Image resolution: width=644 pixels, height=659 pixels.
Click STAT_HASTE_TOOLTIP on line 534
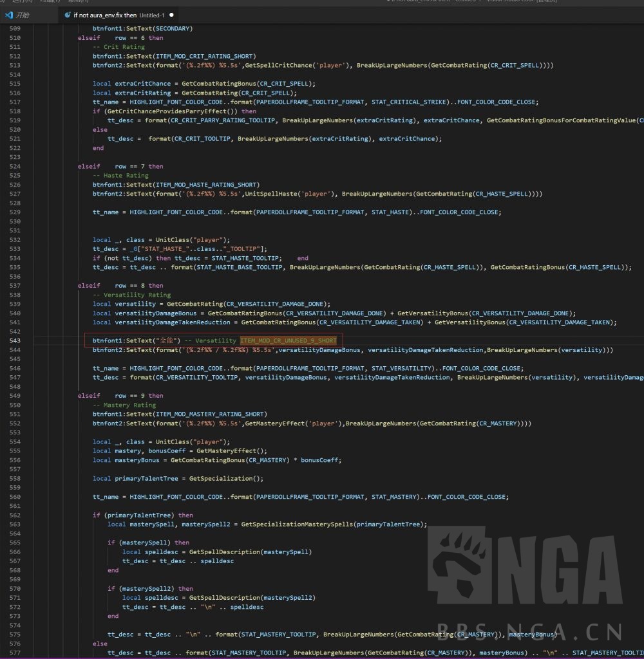245,259
